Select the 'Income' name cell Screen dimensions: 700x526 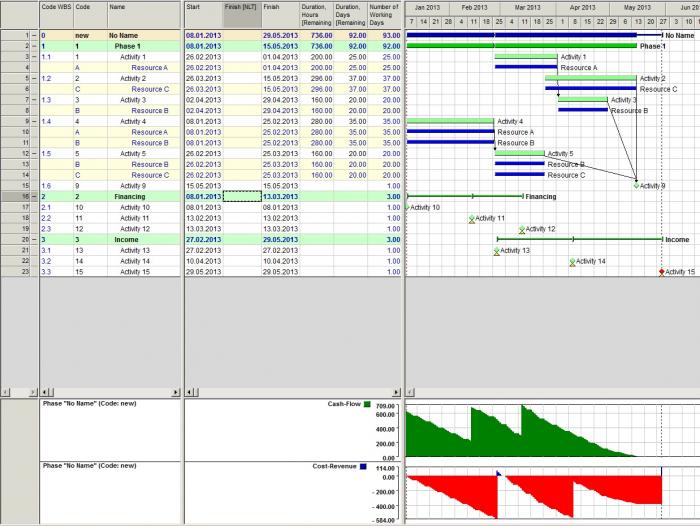click(x=144, y=239)
